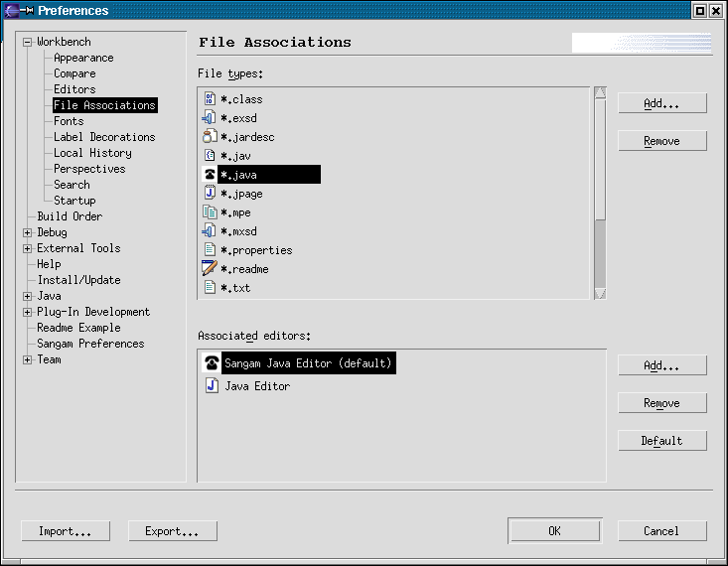Image resolution: width=728 pixels, height=566 pixels.
Task: Collapse the Workbench tree node
Action: pyautogui.click(x=27, y=42)
